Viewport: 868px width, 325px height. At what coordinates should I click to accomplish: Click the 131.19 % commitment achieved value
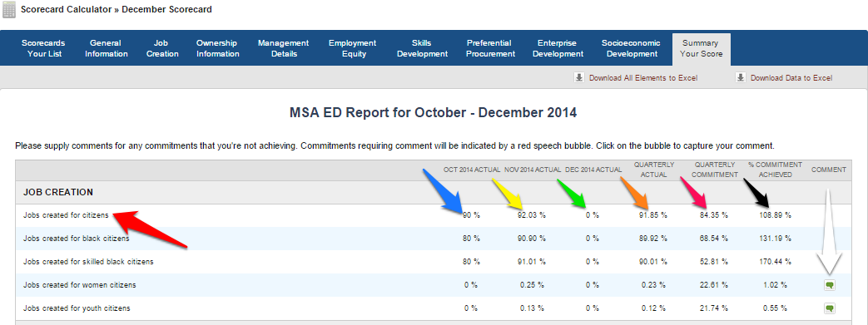pos(775,239)
